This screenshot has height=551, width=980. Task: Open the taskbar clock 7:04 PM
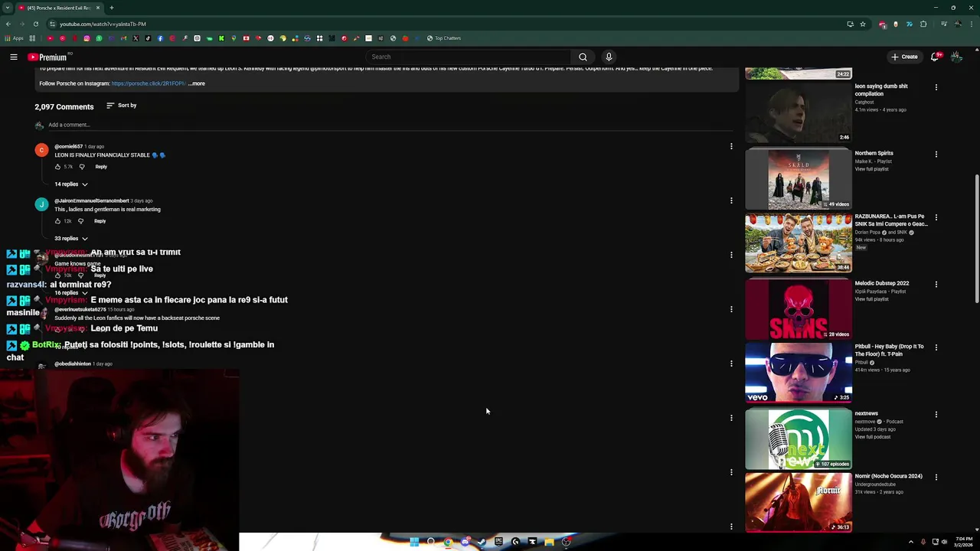pyautogui.click(x=963, y=542)
